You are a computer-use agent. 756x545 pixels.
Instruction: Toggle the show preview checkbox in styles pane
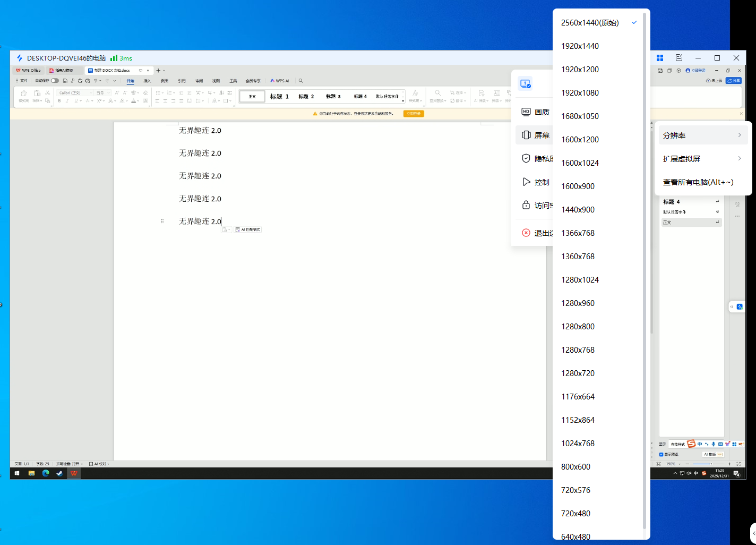click(x=661, y=454)
